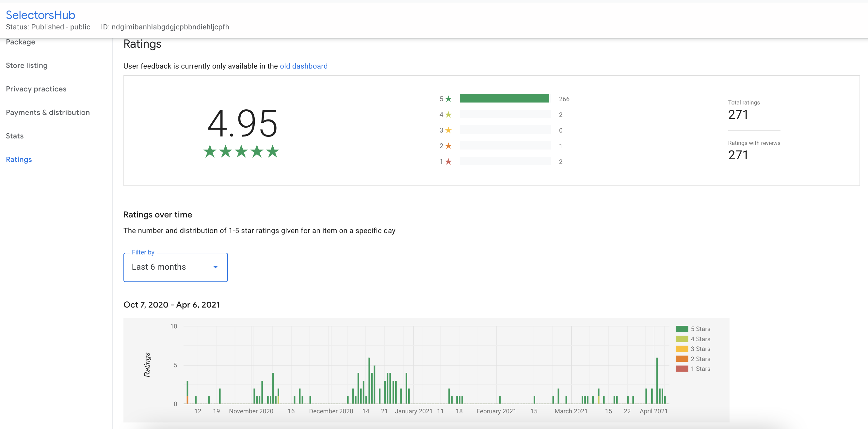Click the middle large green star under 4.95
This screenshot has width=868, height=429.
coord(241,151)
